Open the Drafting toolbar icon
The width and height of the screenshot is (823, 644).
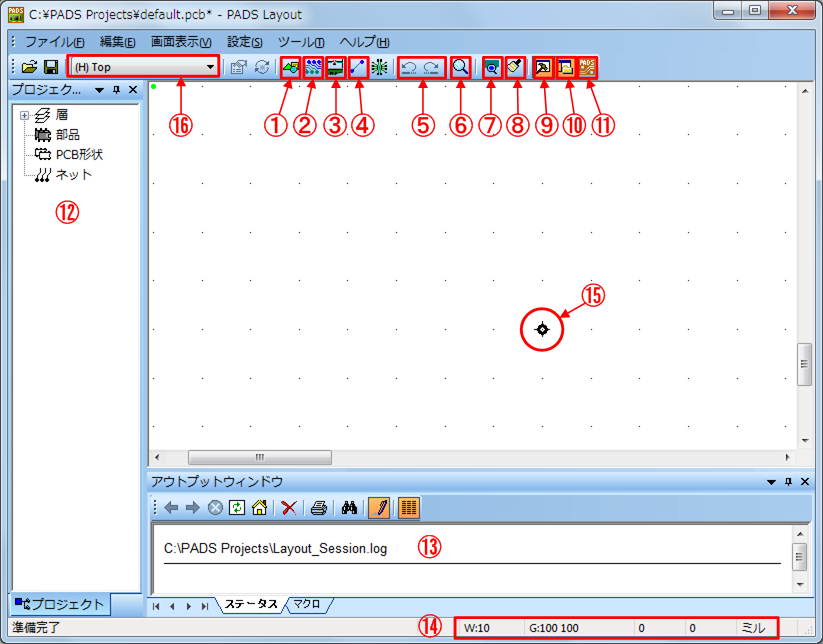point(290,67)
